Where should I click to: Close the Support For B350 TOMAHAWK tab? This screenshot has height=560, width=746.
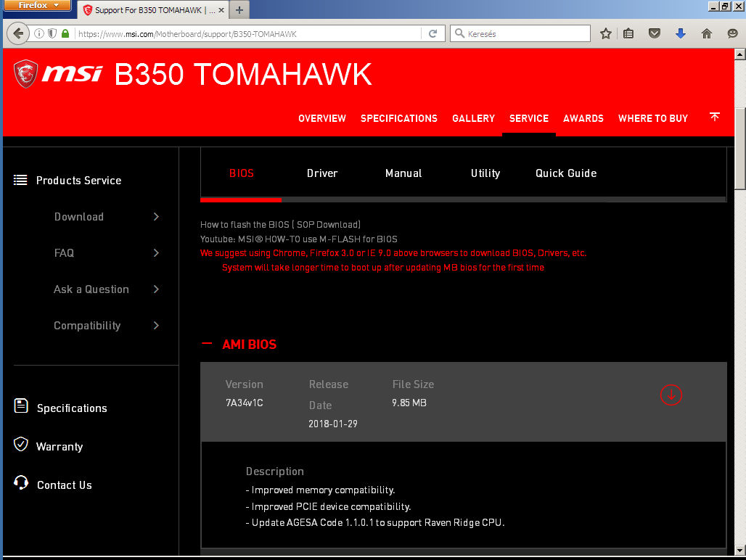pos(221,10)
